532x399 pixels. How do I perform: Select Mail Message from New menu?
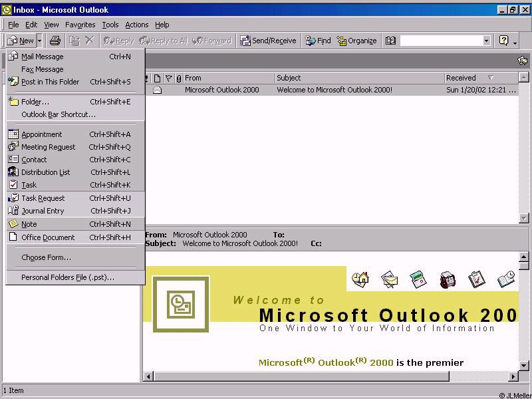coord(75,57)
